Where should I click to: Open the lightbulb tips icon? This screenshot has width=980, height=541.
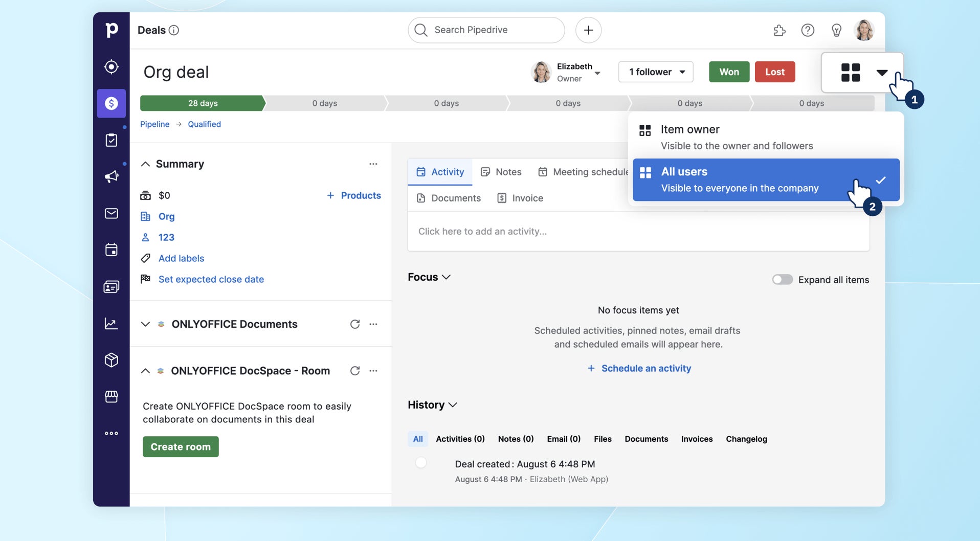coord(836,30)
